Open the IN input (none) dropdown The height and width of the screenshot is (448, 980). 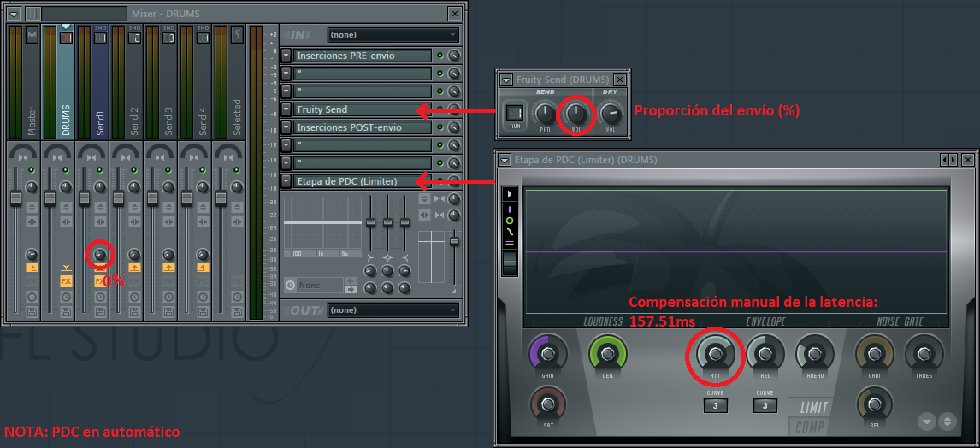point(393,35)
